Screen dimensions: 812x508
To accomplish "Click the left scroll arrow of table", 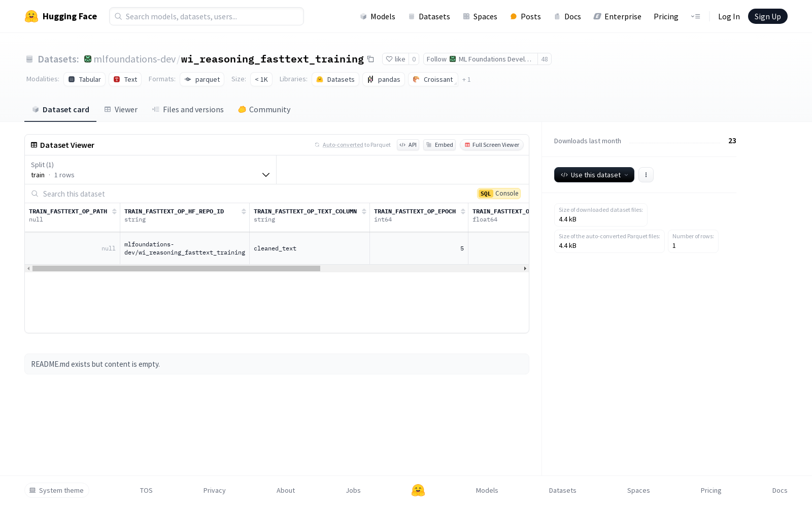I will [x=28, y=268].
